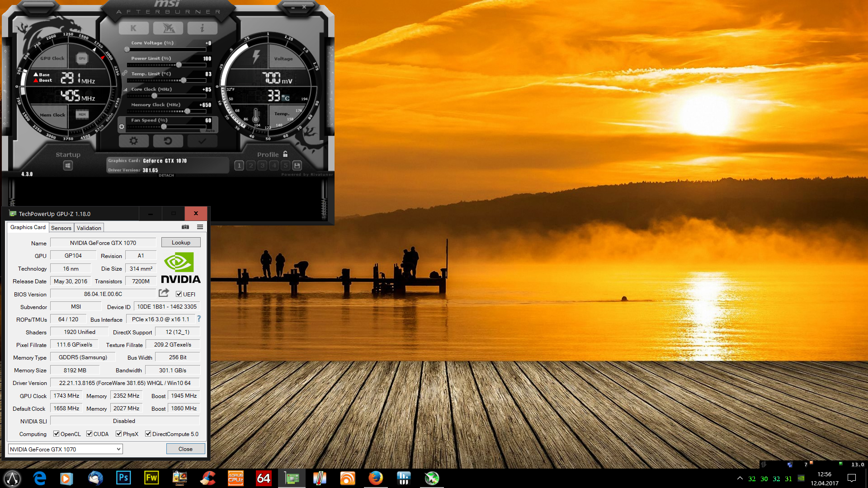
Task: Open MSI Kombustor with the K button
Action: tap(133, 28)
